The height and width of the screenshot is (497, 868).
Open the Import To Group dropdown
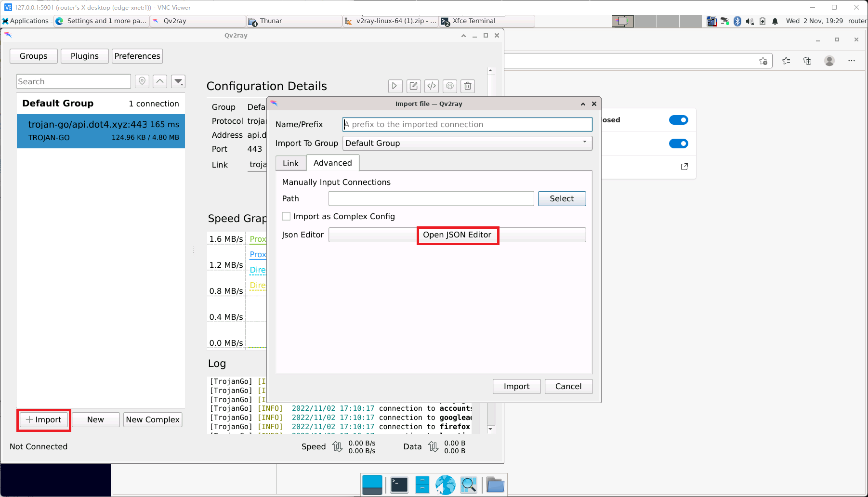pos(467,143)
